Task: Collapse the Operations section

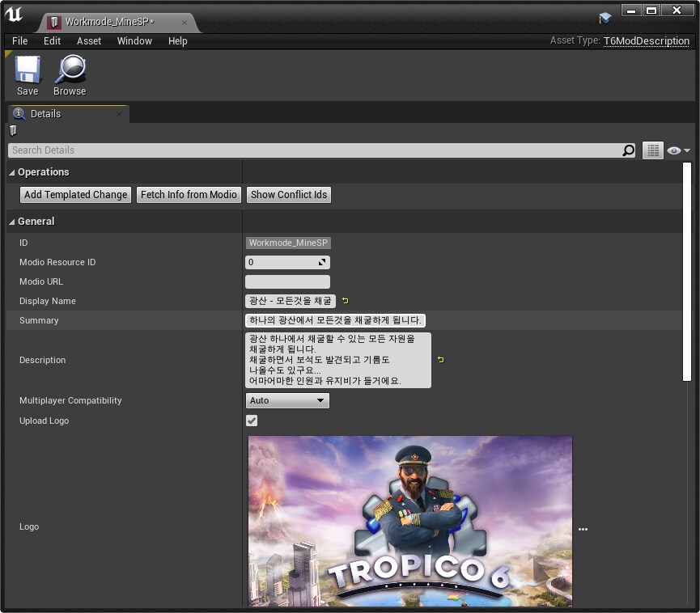Action: [x=12, y=172]
